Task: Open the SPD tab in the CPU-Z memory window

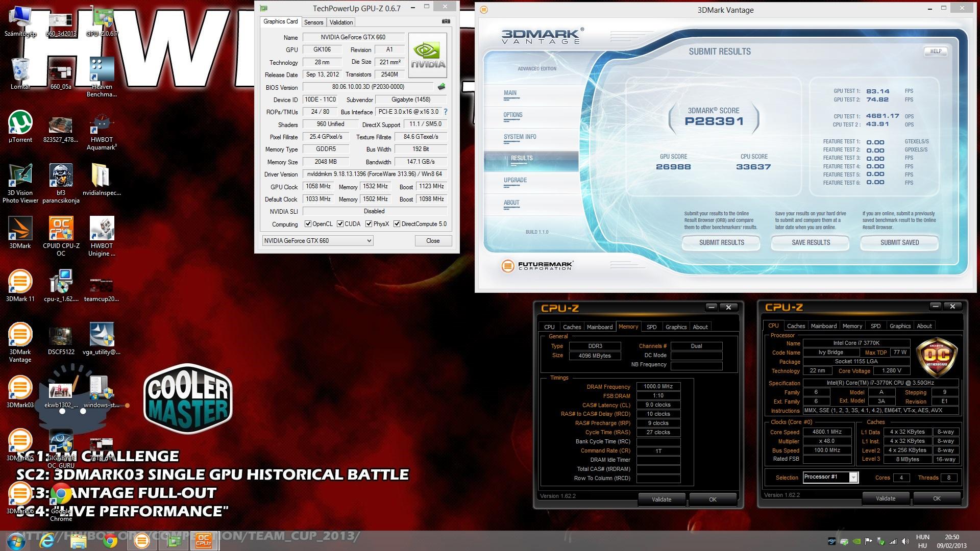Action: click(651, 327)
